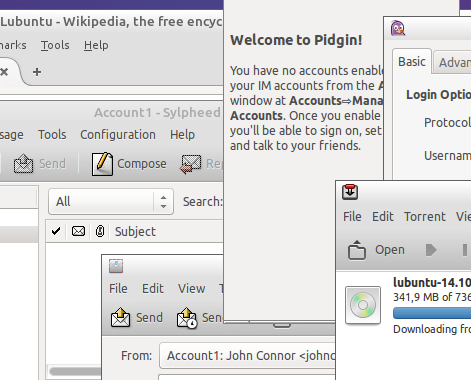The image size is (471, 380).
Task: Open the All message filter dropdown
Action: [111, 201]
